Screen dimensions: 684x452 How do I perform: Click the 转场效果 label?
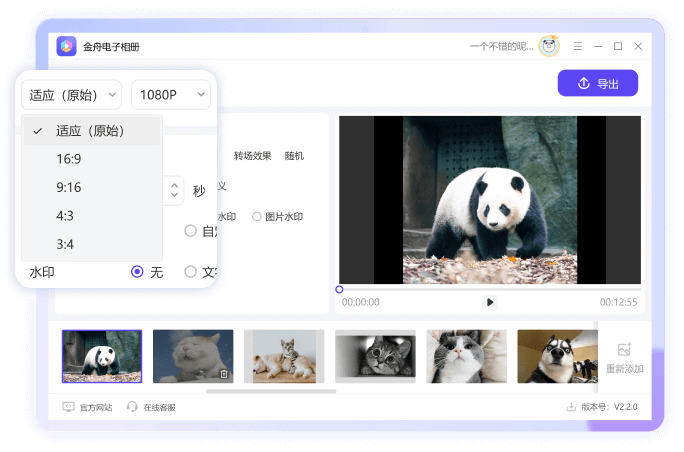click(x=253, y=156)
